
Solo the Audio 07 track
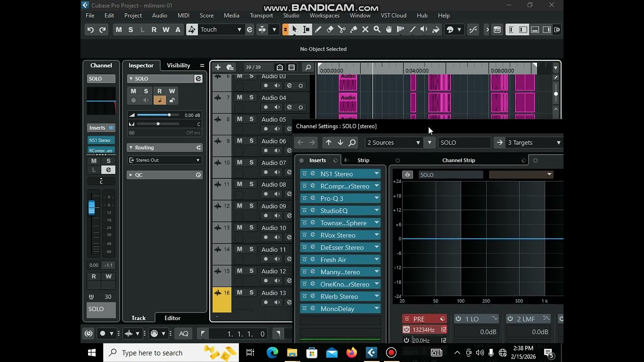click(x=252, y=162)
